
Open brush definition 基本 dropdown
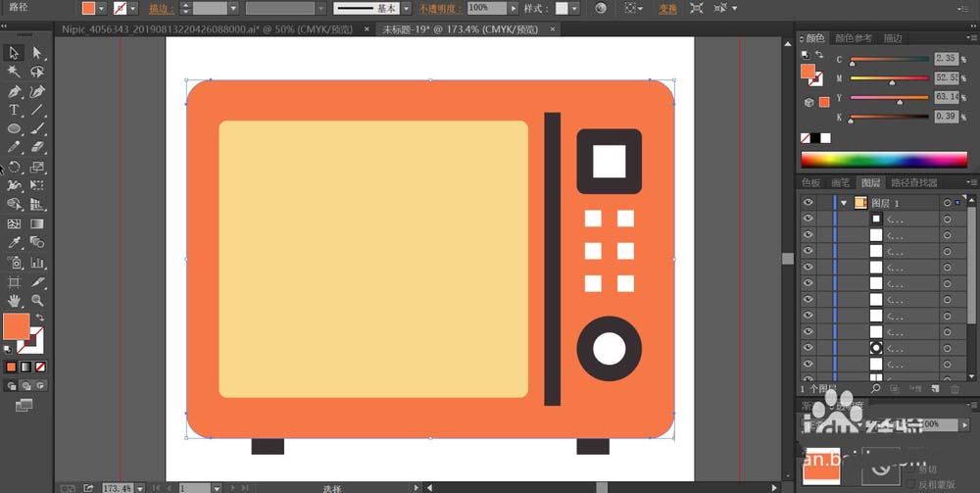[x=407, y=8]
